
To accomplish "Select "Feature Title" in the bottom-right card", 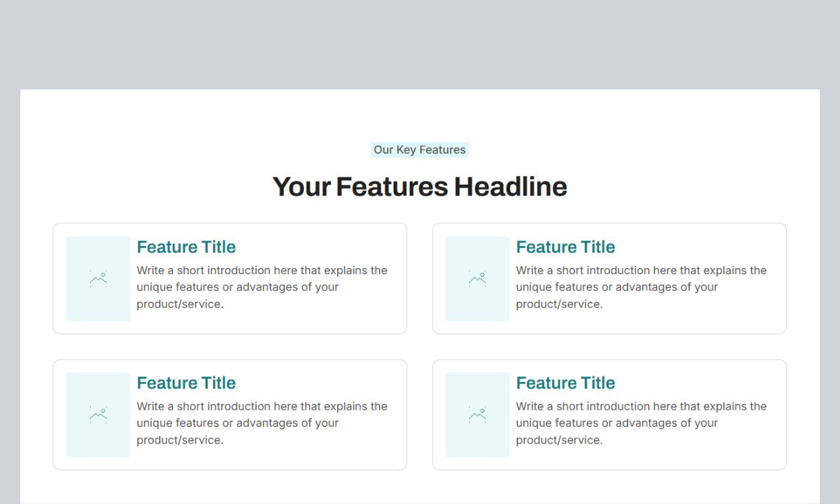I will point(565,383).
